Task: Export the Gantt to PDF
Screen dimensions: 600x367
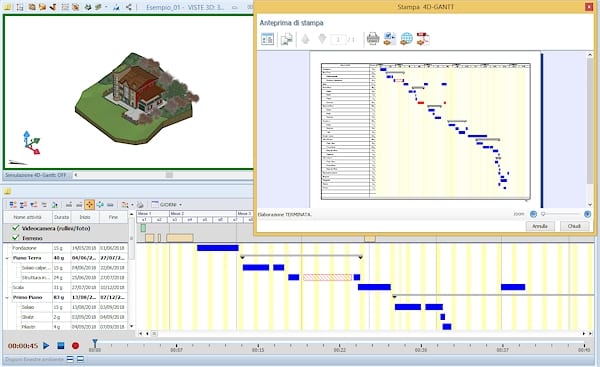Action: pos(423,39)
